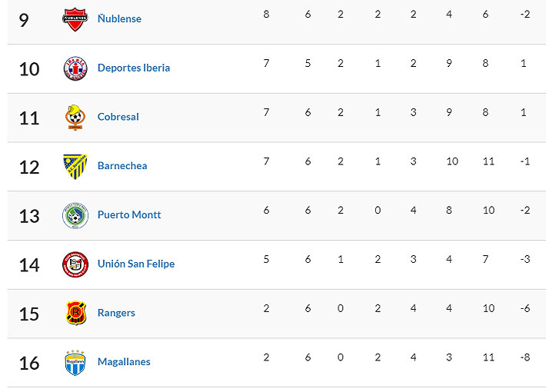546x392 pixels.
Task: Click the Unión San Felipe crest
Action: click(x=75, y=264)
